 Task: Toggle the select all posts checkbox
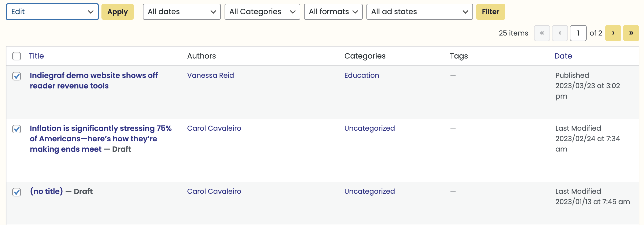coord(17,56)
